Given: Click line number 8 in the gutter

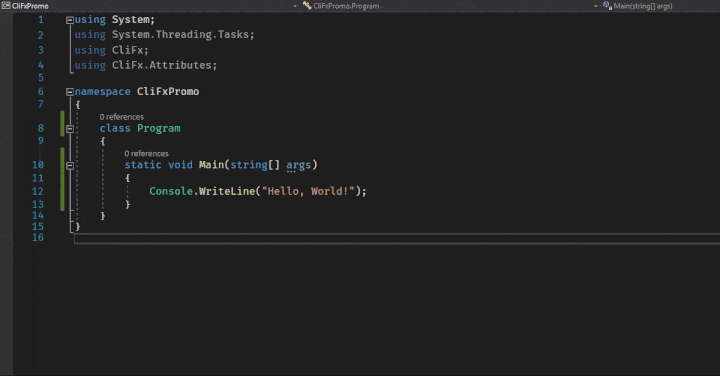Looking at the screenshot, I should 41,128.
